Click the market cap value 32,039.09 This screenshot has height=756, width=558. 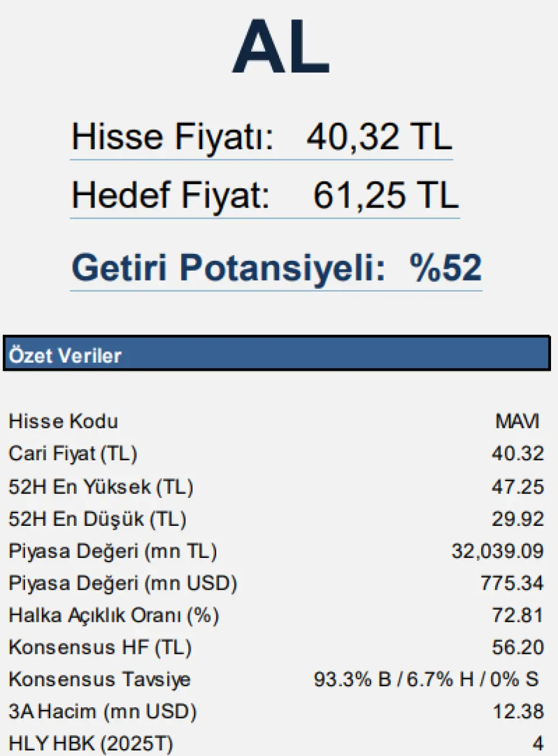tap(498, 551)
